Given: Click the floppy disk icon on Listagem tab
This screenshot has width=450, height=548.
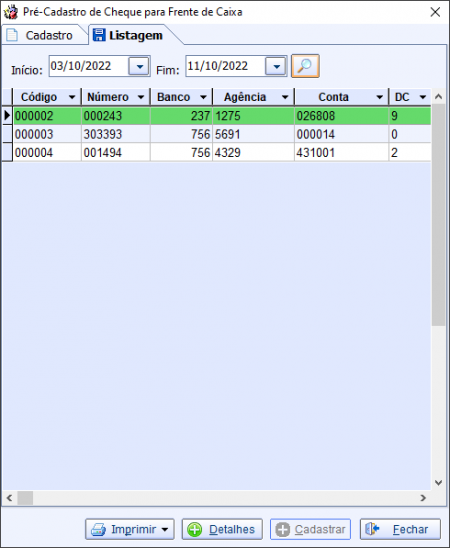Looking at the screenshot, I should point(99,35).
